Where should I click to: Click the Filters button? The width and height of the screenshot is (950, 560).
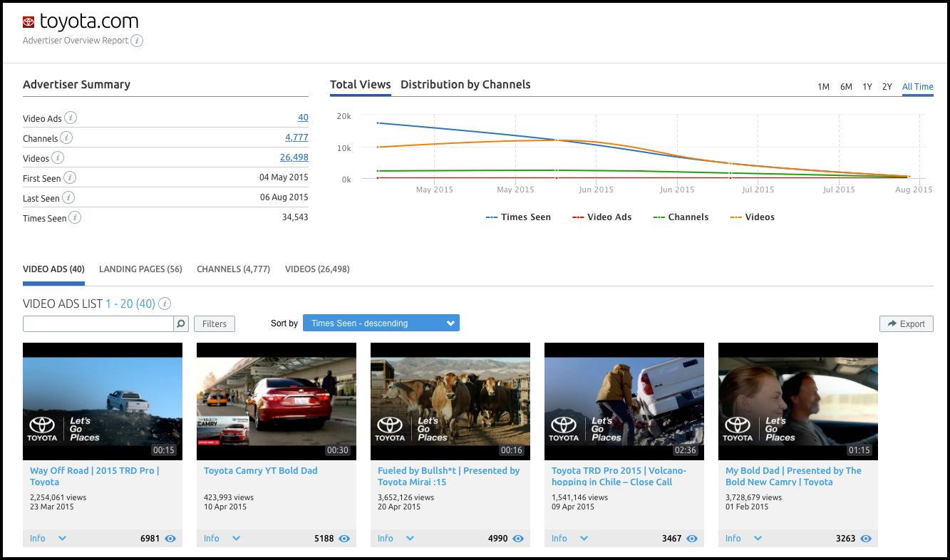pos(215,324)
